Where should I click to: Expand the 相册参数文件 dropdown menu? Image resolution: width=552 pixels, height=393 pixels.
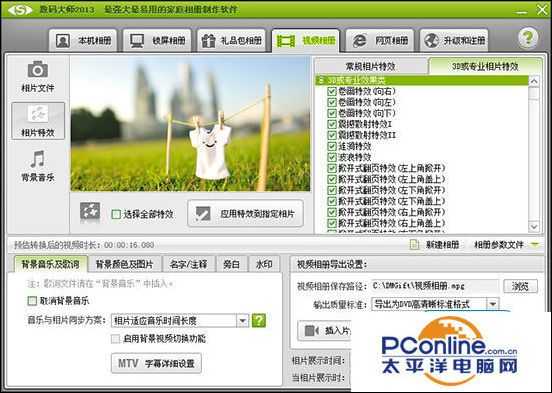pos(535,244)
